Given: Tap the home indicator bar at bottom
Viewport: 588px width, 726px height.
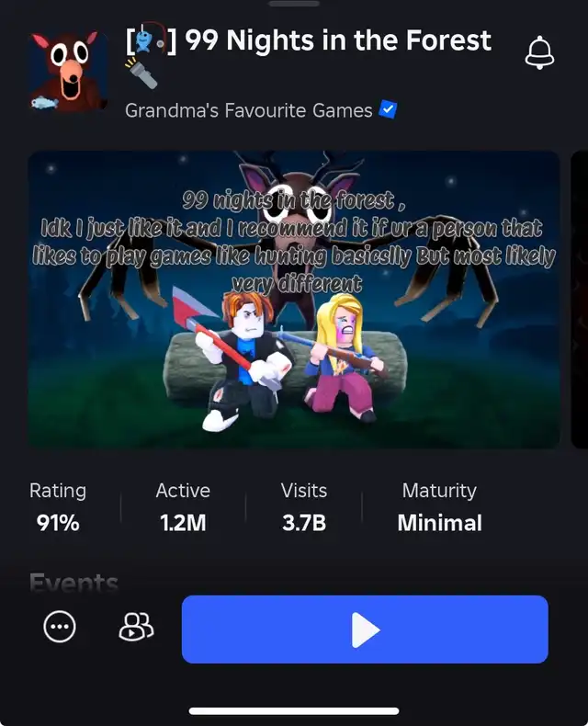Looking at the screenshot, I should click(294, 710).
